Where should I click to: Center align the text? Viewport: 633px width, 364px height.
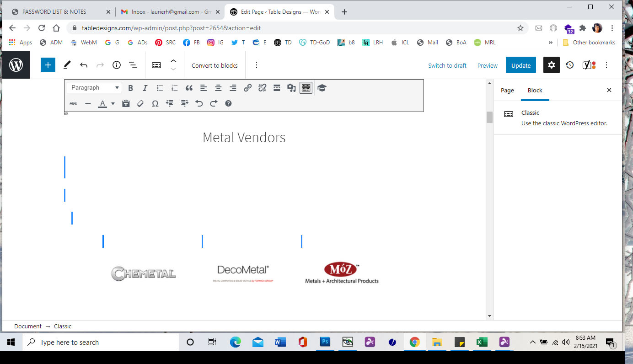tap(218, 88)
